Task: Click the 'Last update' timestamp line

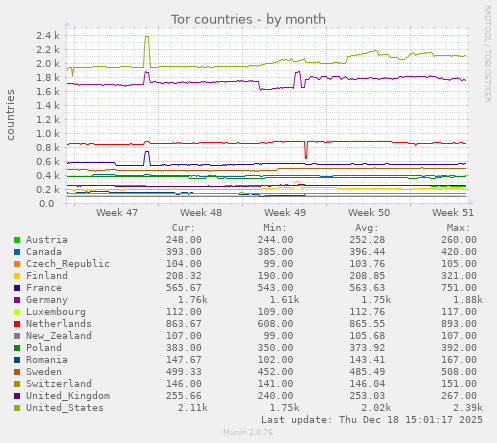Action: 372,420
